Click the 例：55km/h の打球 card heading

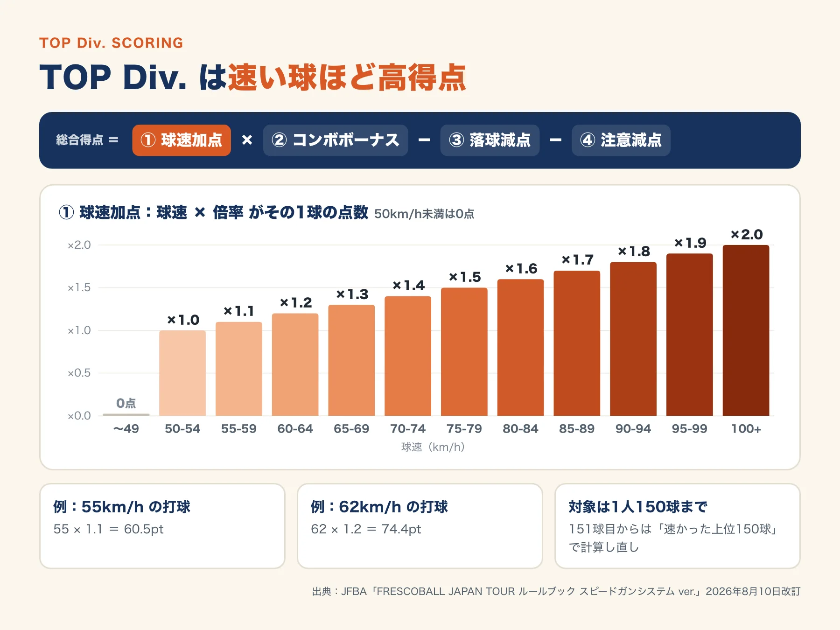122,507
